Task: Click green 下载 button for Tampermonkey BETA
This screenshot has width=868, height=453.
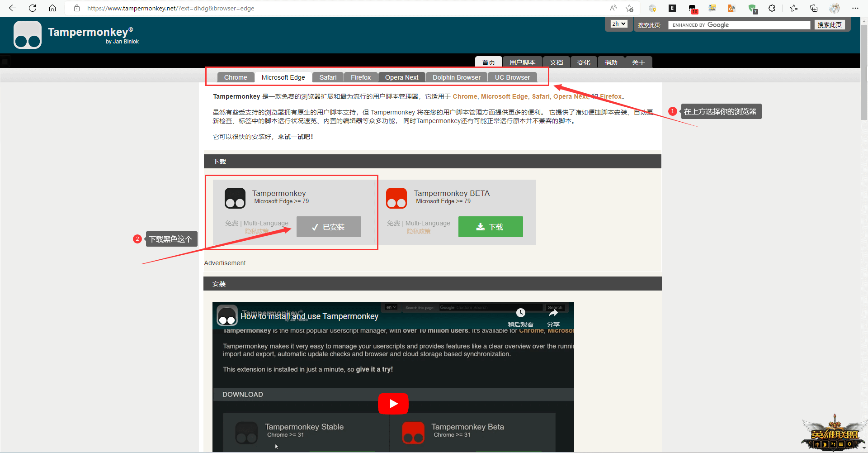Action: (491, 227)
